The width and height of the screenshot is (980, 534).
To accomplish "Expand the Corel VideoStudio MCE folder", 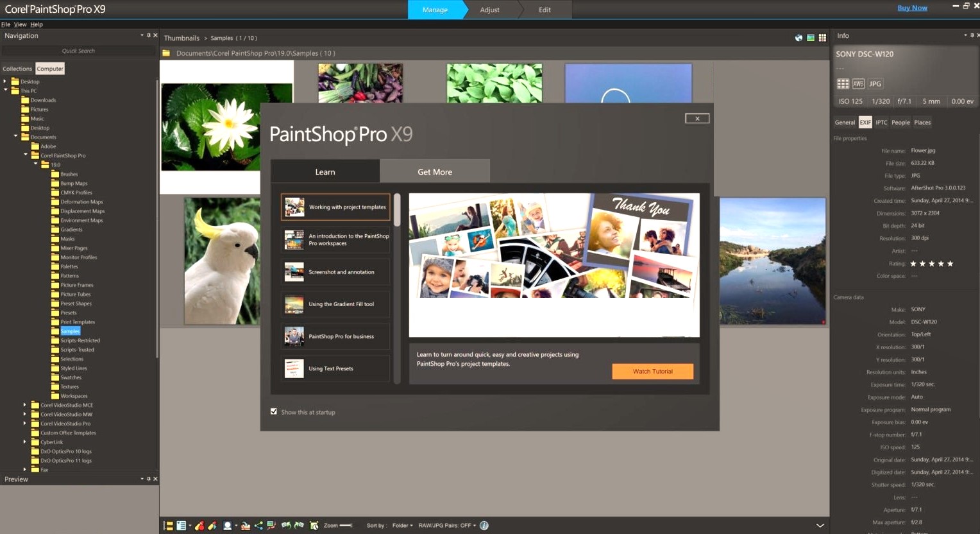I will (25, 405).
